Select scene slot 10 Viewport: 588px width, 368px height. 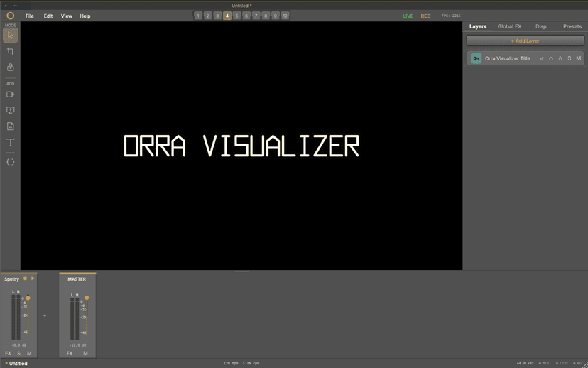285,16
